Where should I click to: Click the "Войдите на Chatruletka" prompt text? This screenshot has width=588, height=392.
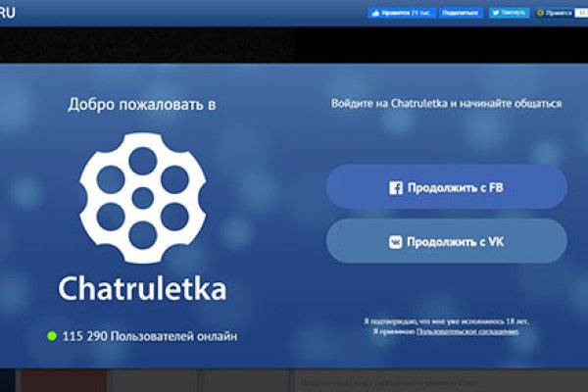[444, 102]
